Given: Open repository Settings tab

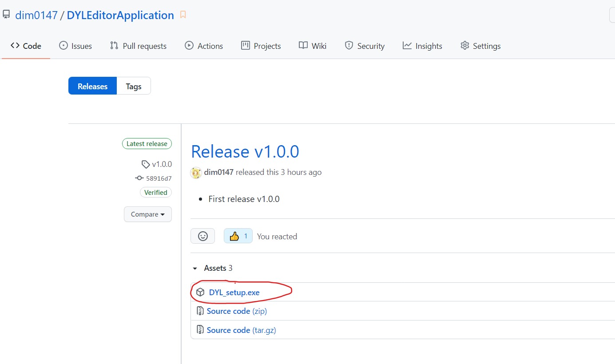Looking at the screenshot, I should 480,46.
